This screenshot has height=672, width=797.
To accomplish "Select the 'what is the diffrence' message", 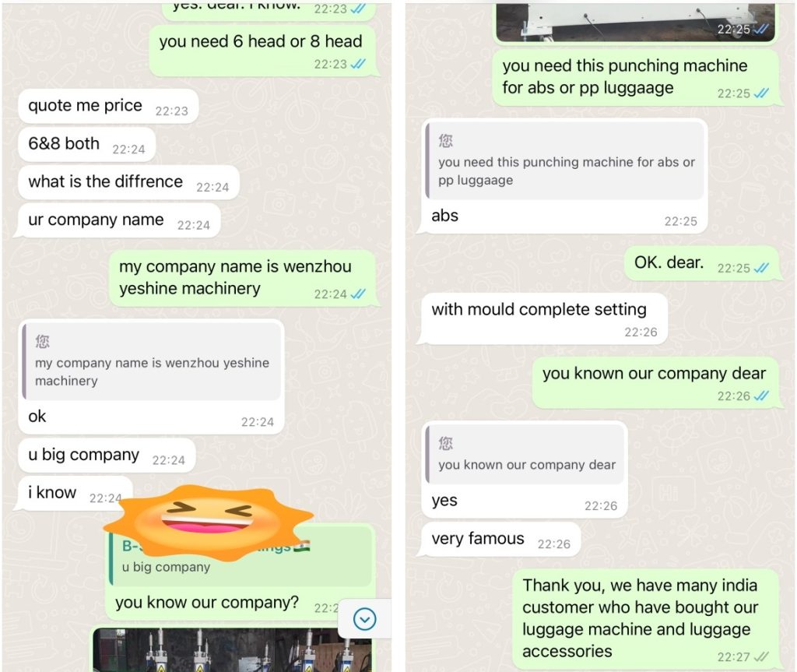I will point(128,182).
